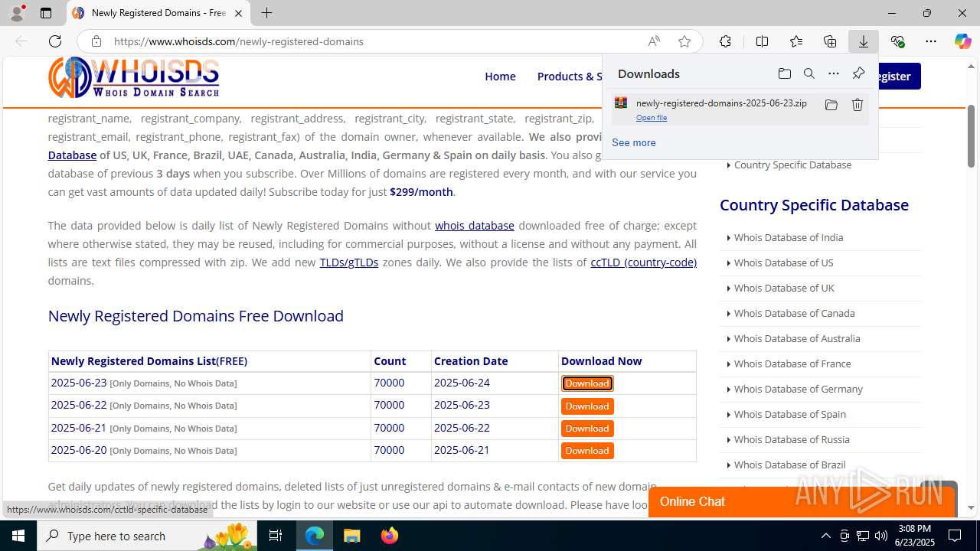Viewport: 980px width, 551px height.
Task: Toggle the Downloads toolbar button
Action: [x=864, y=41]
